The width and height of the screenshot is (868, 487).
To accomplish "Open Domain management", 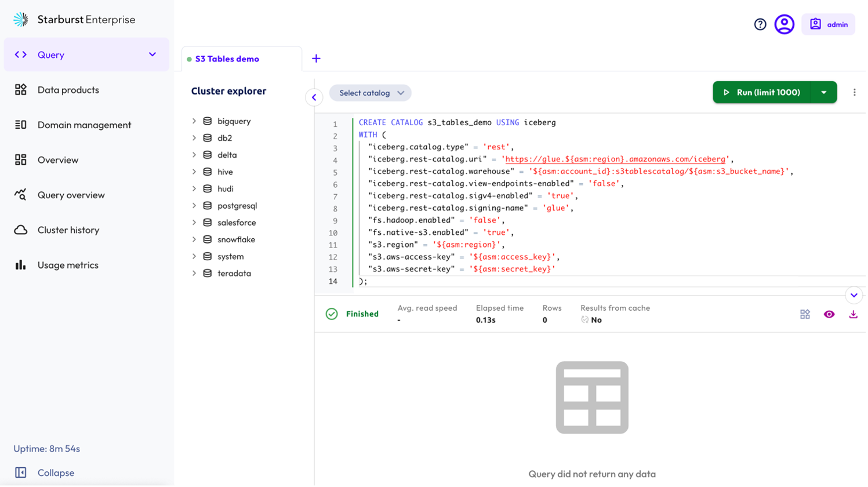I will [x=85, y=125].
